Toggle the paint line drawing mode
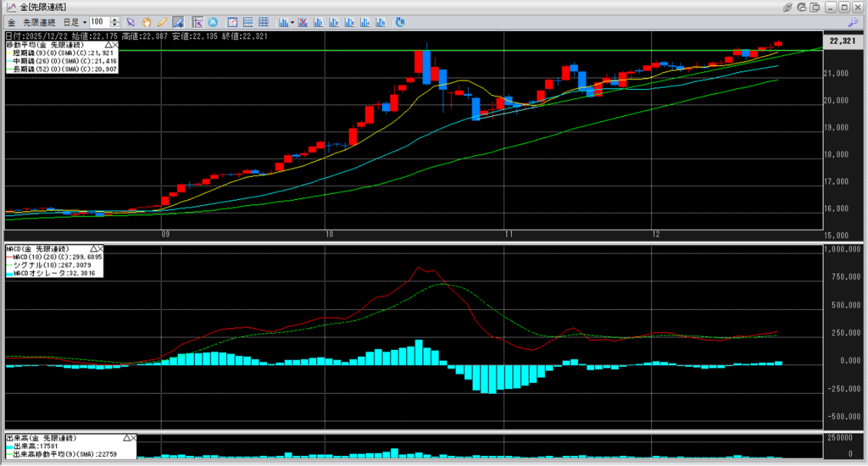 click(176, 21)
